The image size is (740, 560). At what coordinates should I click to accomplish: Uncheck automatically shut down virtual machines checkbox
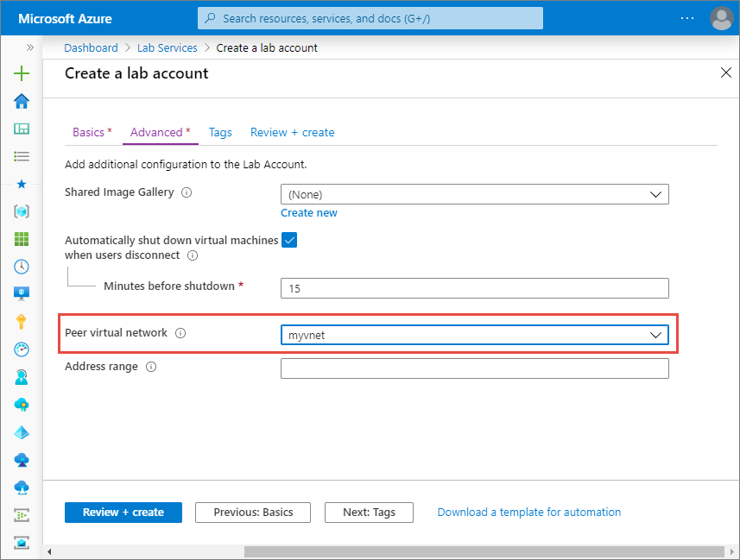point(289,240)
